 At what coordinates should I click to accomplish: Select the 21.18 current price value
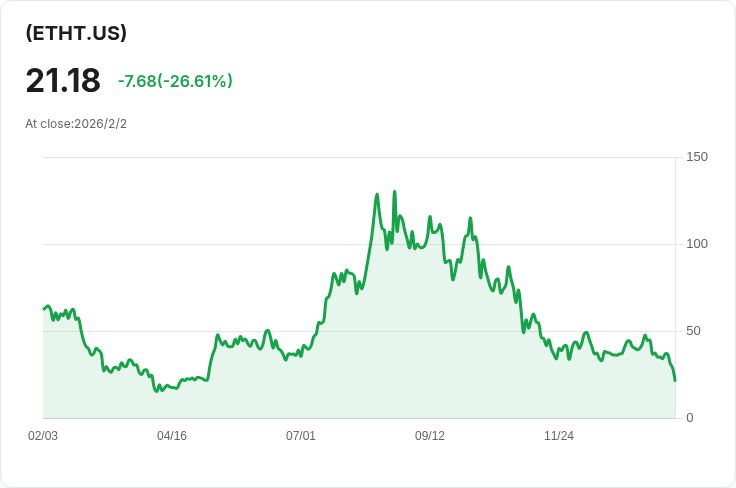tap(63, 81)
